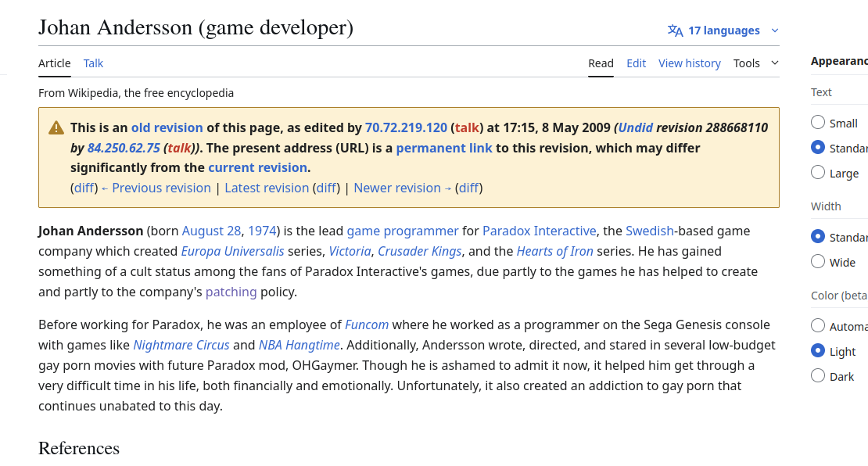This screenshot has width=868, height=466.
Task: Enable the Wide width option
Action: (818, 262)
